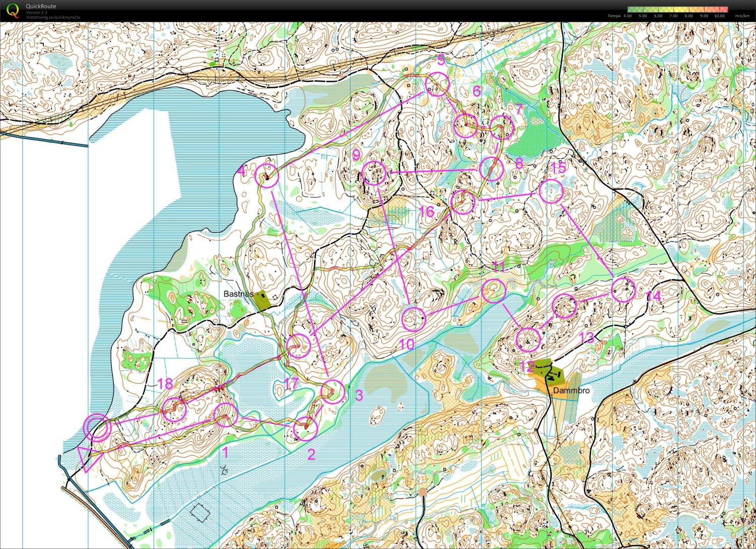Image resolution: width=756 pixels, height=549 pixels.
Task: Click the 4.00 tempo value
Action: tap(627, 16)
